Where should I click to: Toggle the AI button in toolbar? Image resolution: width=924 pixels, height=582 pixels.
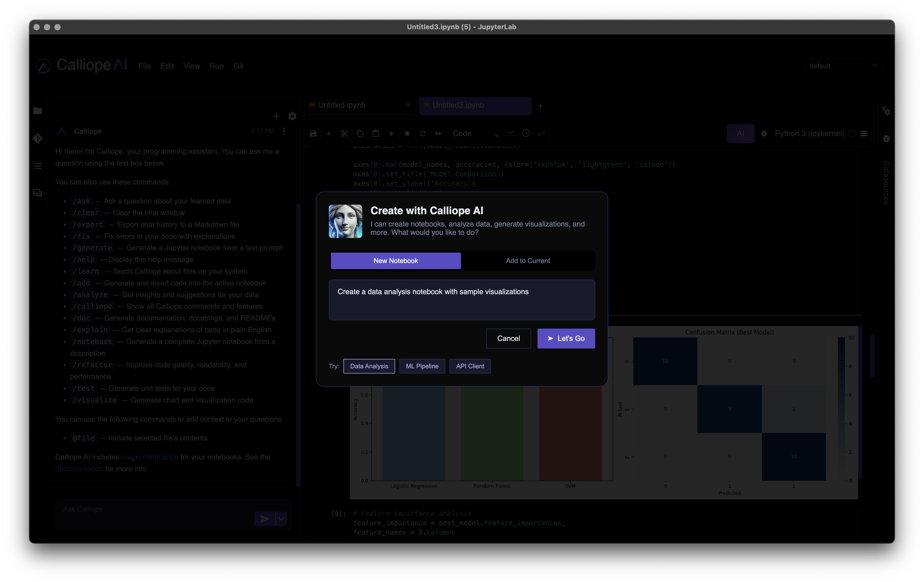(x=740, y=133)
